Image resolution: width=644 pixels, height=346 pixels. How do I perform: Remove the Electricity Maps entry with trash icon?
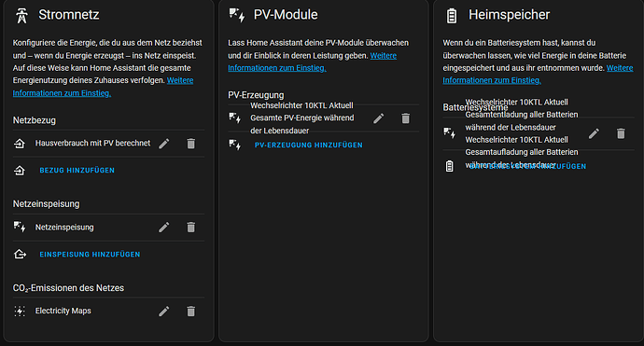click(x=191, y=311)
